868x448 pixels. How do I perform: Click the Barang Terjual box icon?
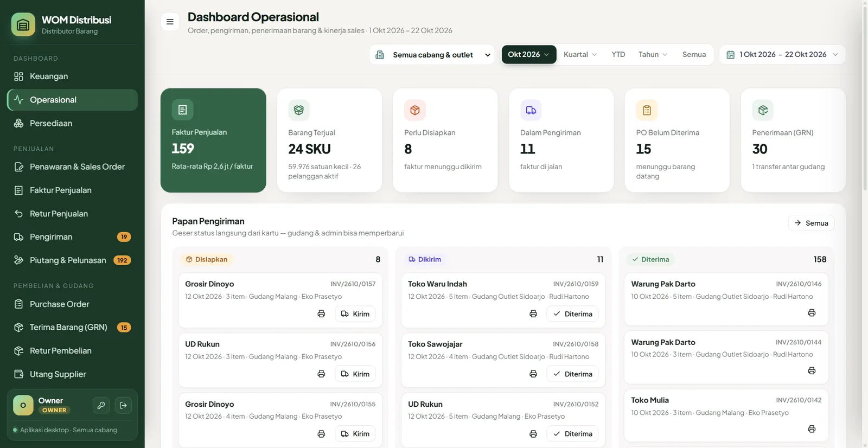point(299,110)
